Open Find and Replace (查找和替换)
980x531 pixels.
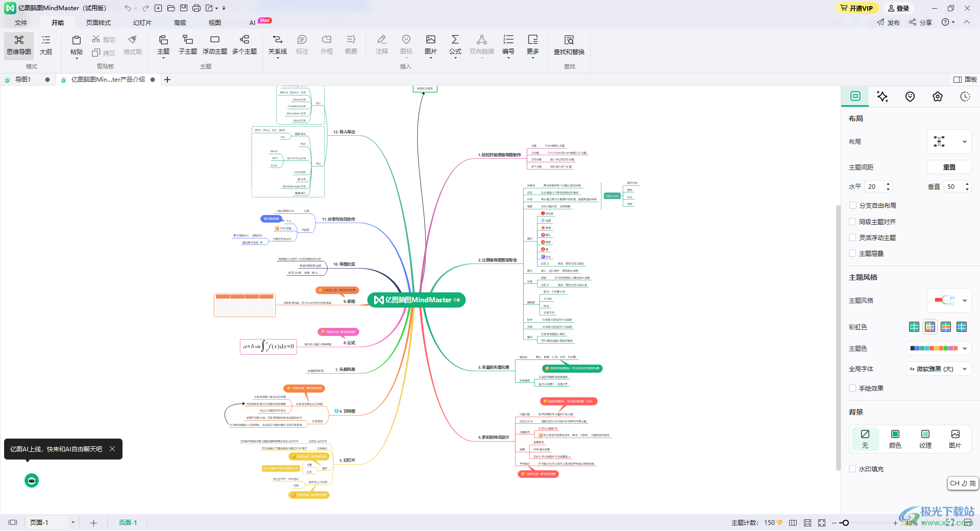pyautogui.click(x=569, y=45)
